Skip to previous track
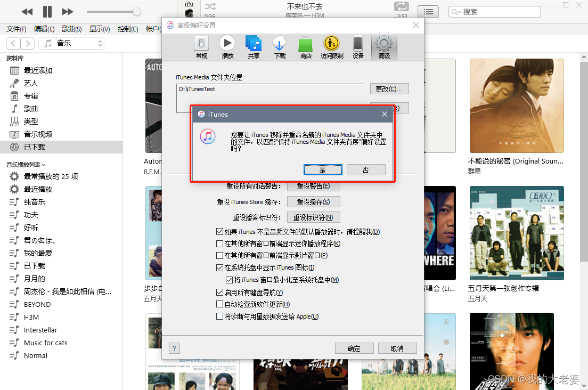This screenshot has height=390, width=588. pyautogui.click(x=27, y=12)
